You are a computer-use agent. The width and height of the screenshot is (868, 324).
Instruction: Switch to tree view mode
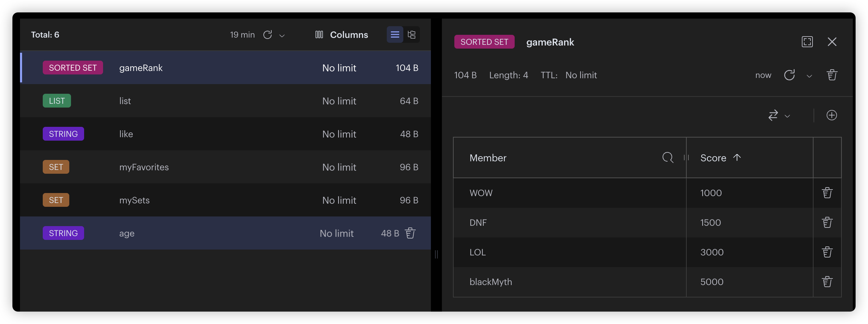point(412,35)
